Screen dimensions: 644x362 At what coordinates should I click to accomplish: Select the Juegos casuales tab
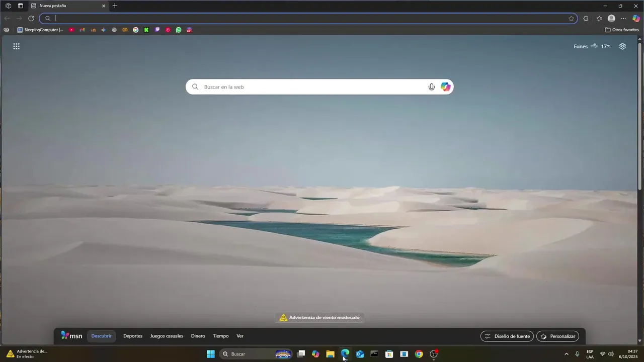tap(167, 336)
